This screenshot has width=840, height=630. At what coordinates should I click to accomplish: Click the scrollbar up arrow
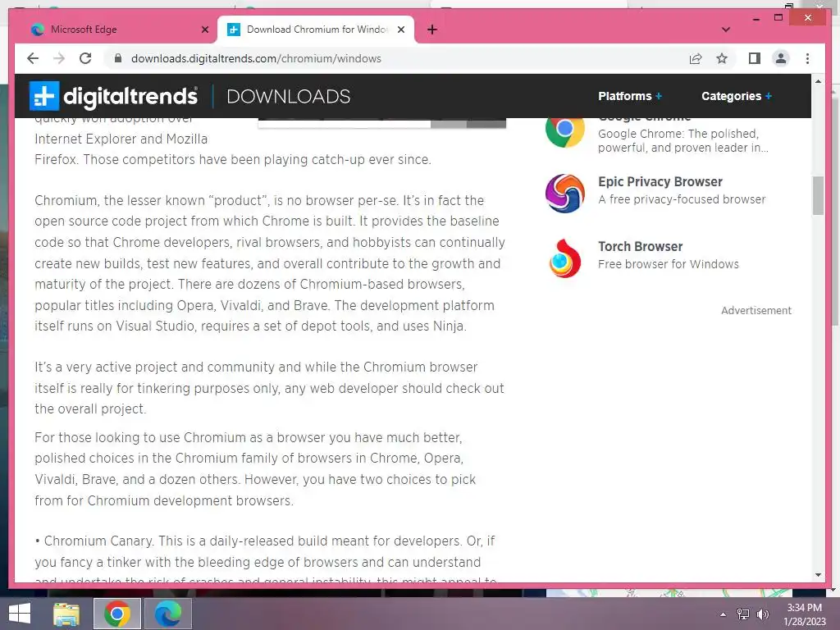(x=818, y=81)
